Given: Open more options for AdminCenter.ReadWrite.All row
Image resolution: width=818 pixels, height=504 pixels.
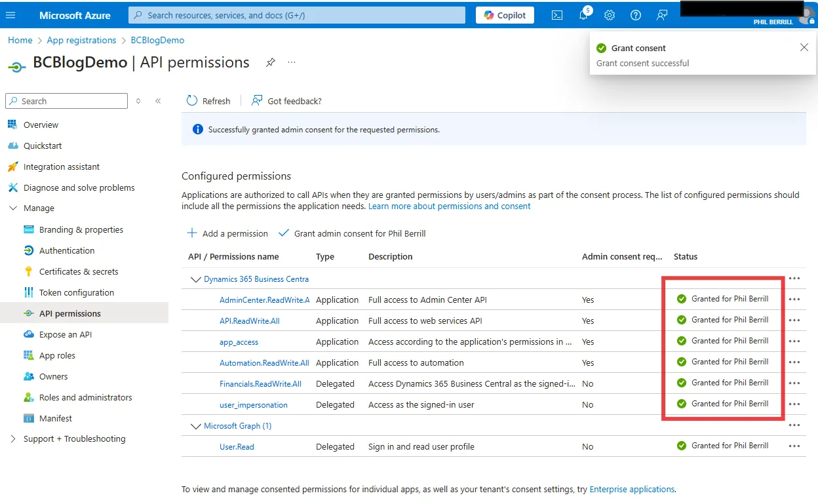Looking at the screenshot, I should tap(794, 300).
